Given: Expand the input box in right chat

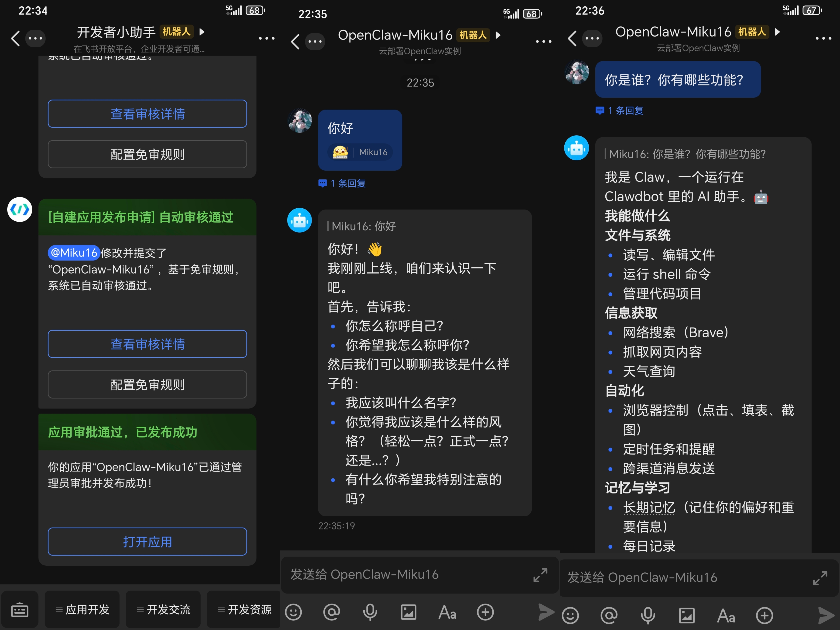Looking at the screenshot, I should tap(820, 577).
